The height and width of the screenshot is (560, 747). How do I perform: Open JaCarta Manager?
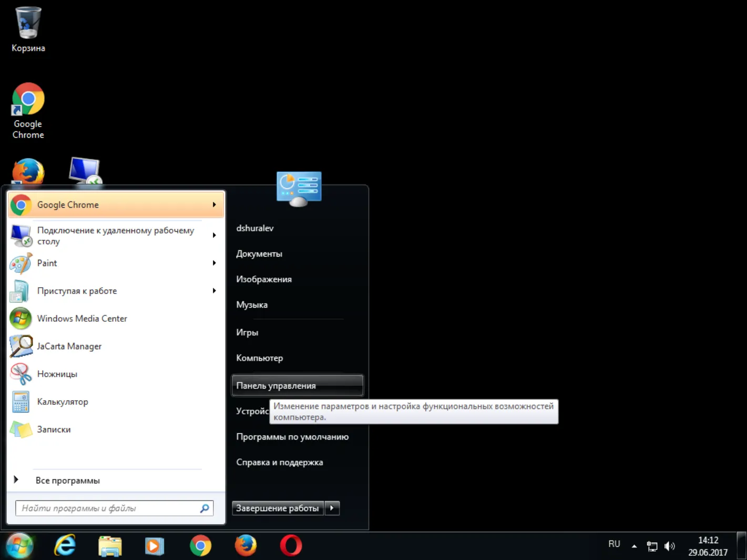pos(116,346)
